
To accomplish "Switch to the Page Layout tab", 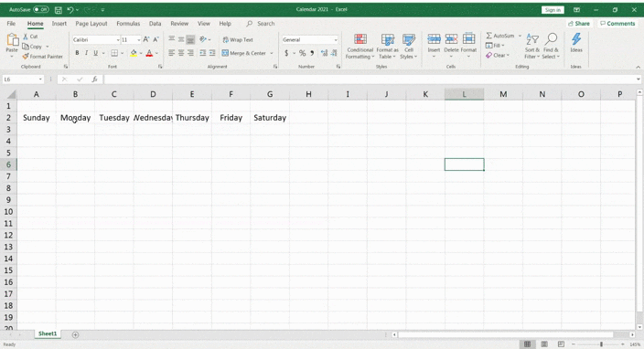I will pyautogui.click(x=91, y=24).
